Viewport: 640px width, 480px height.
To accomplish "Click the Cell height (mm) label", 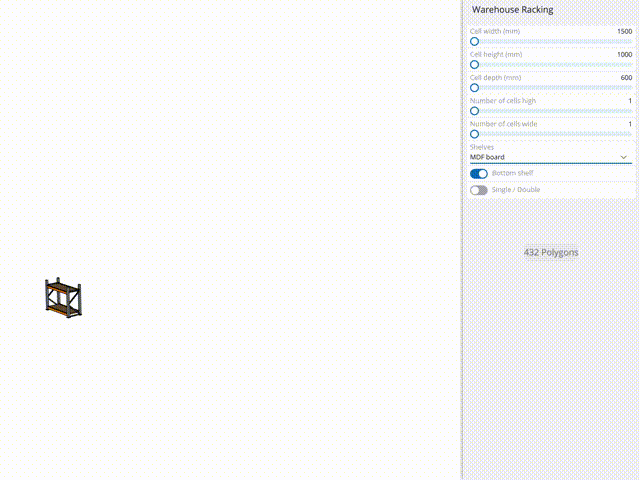I will (496, 55).
